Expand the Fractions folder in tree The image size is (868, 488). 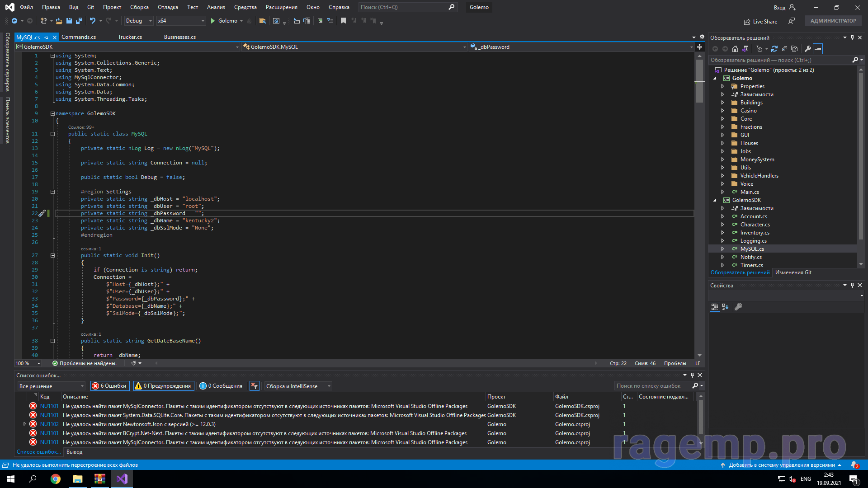[722, 127]
